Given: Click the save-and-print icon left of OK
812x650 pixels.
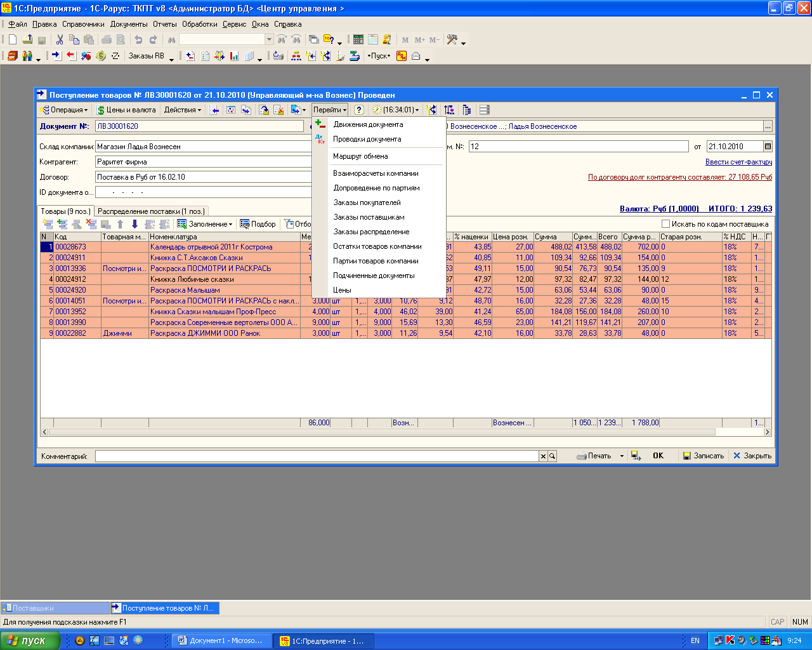Looking at the screenshot, I should pyautogui.click(x=636, y=456).
